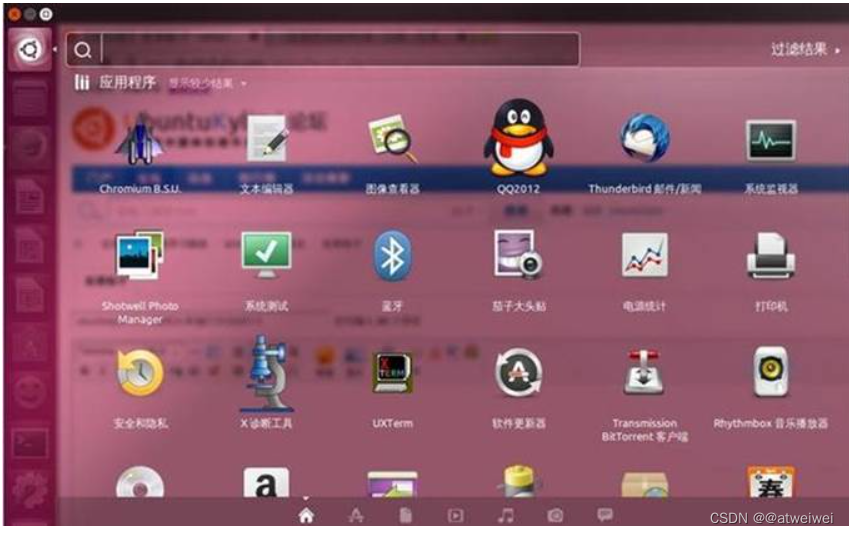Viewport: 849px width, 534px height.
Task: Collapse results with 显示较少结果
Action: (x=207, y=83)
